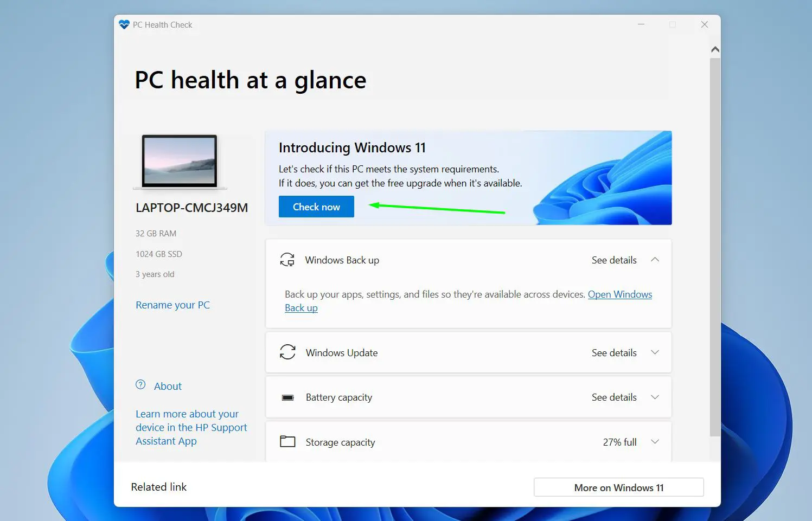
Task: Click the About question mark icon
Action: click(x=140, y=385)
